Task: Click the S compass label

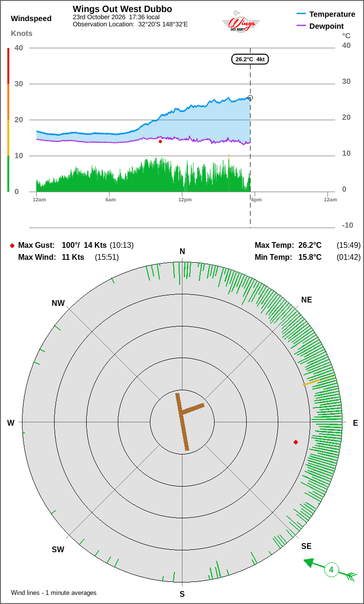Action: click(182, 594)
